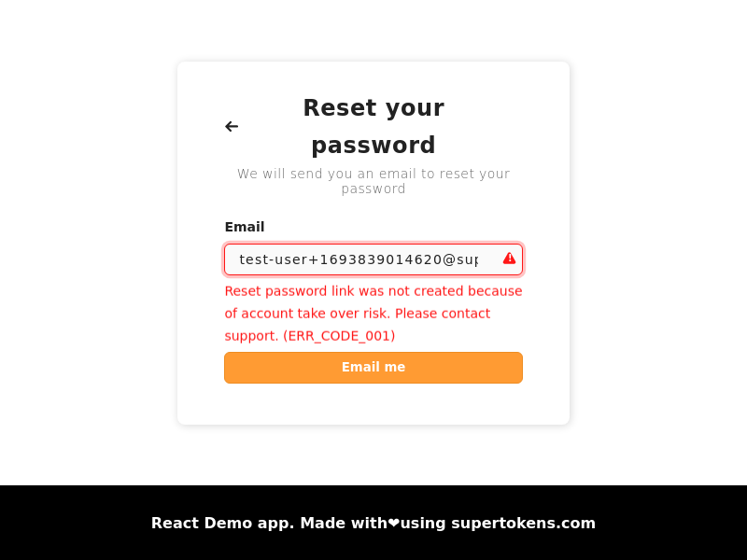This screenshot has width=747, height=560.
Task: Select the email instructions subtitle text
Action: 373,180
